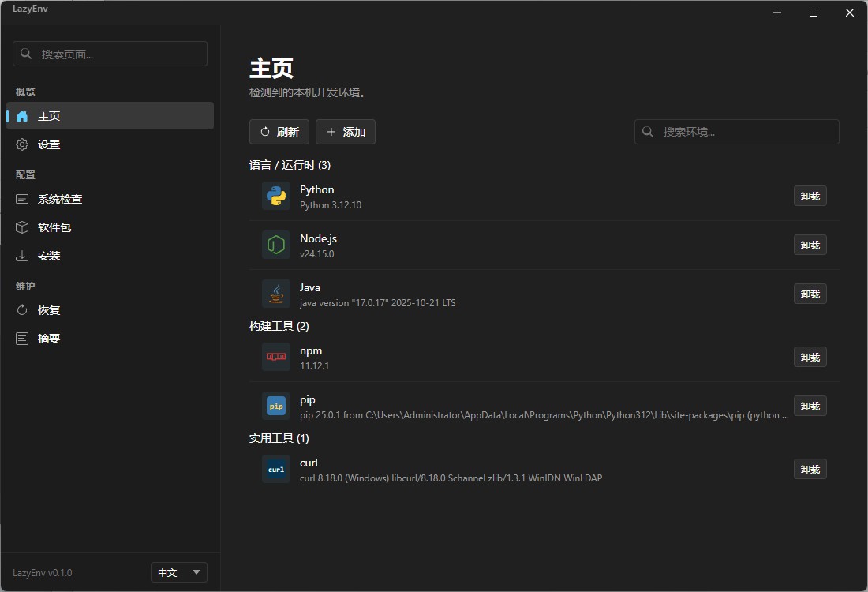The width and height of the screenshot is (868, 592).
Task: Open the 安装 page
Action: [x=110, y=256]
